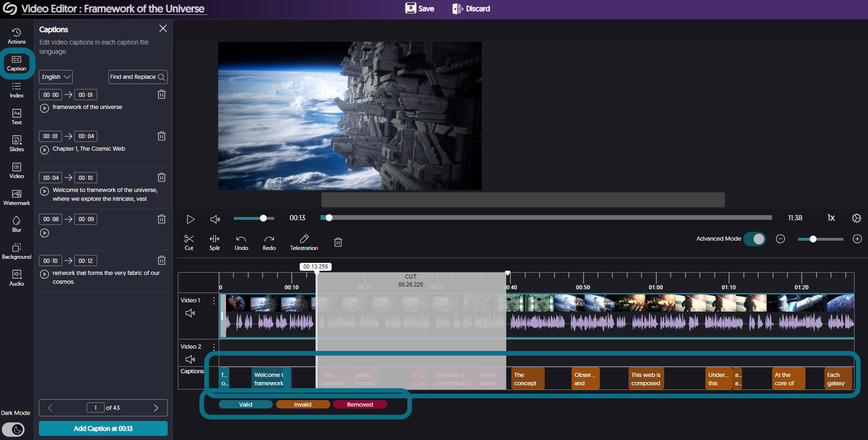This screenshot has width=868, height=440.
Task: Zoom out the timeline
Action: [x=780, y=239]
